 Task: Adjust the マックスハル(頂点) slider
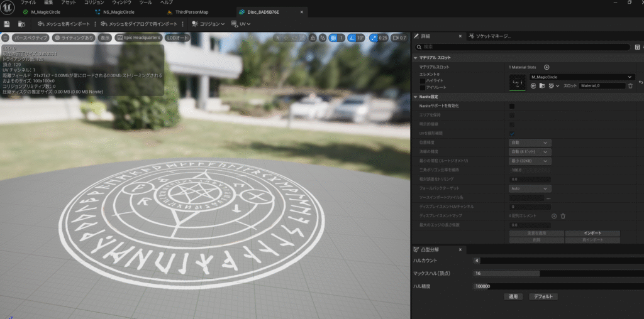pyautogui.click(x=558, y=274)
